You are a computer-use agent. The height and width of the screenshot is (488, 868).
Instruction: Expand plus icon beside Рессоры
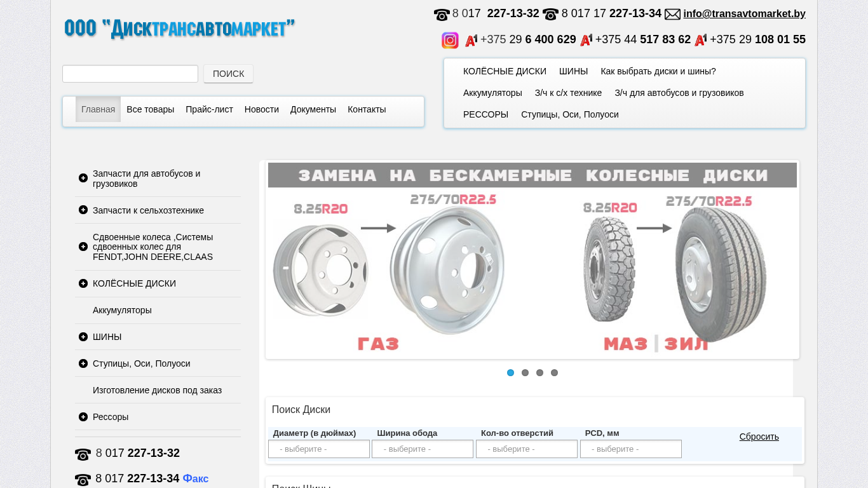pyautogui.click(x=83, y=417)
